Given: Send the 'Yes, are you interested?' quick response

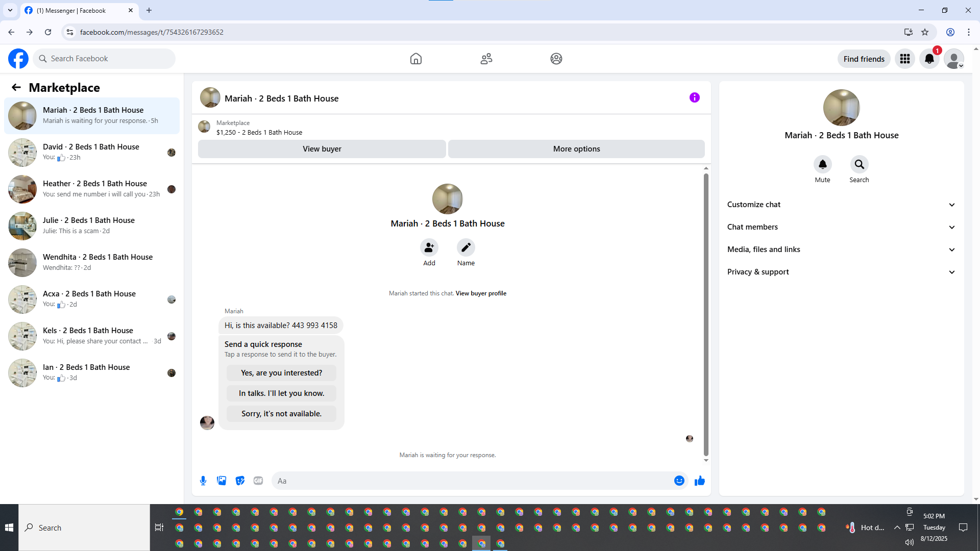Looking at the screenshot, I should (x=281, y=373).
